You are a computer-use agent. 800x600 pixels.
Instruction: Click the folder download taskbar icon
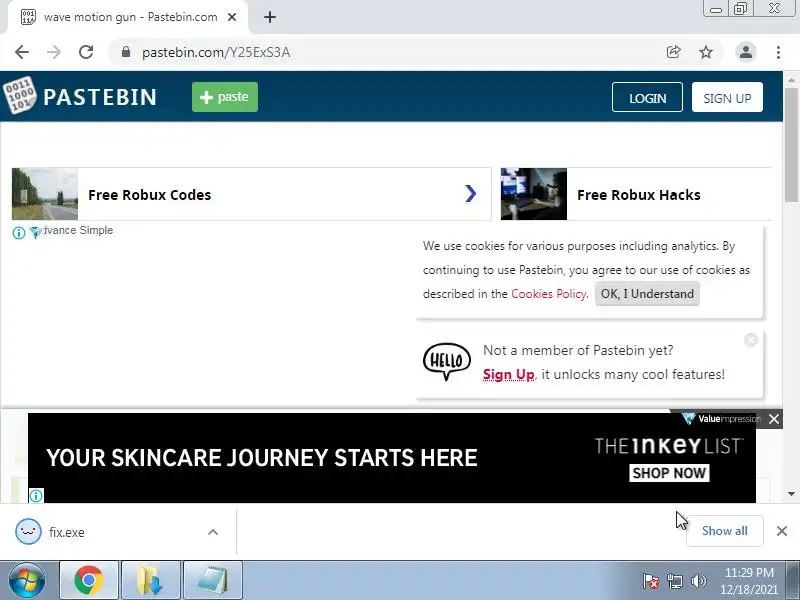click(x=151, y=581)
